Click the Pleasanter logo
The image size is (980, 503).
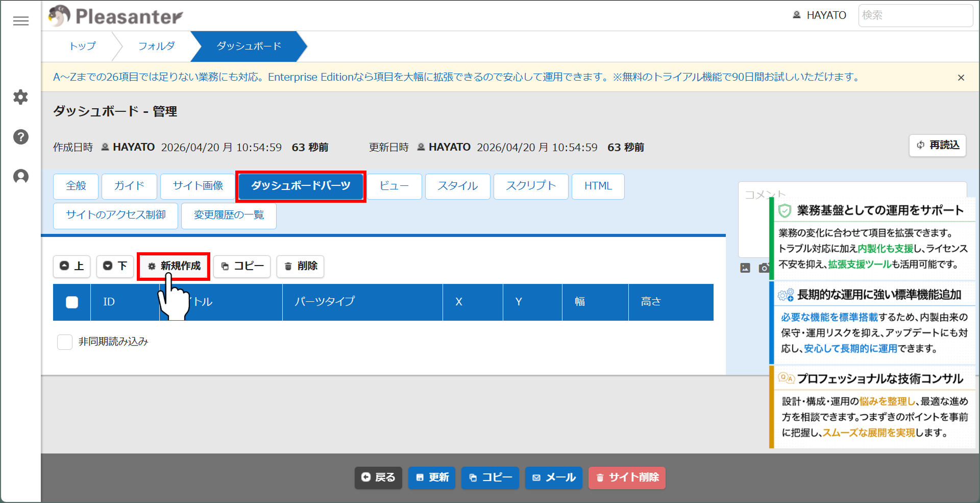coord(115,16)
